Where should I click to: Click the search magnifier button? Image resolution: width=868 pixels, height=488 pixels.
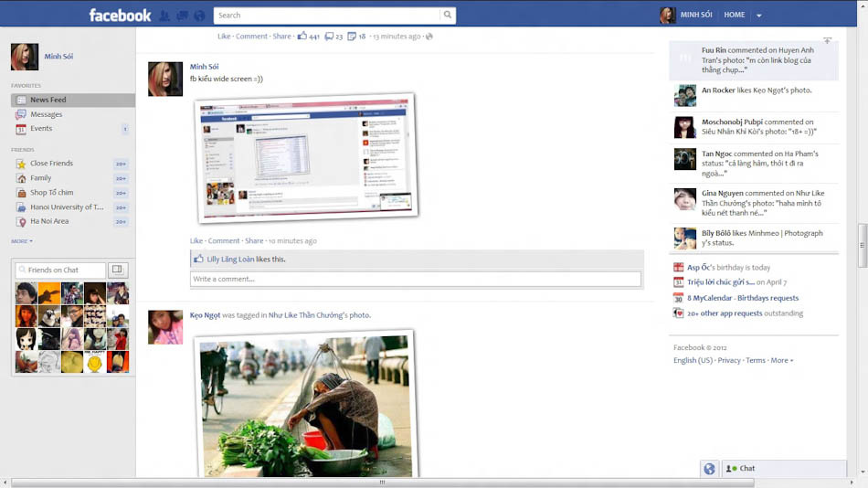pyautogui.click(x=448, y=15)
